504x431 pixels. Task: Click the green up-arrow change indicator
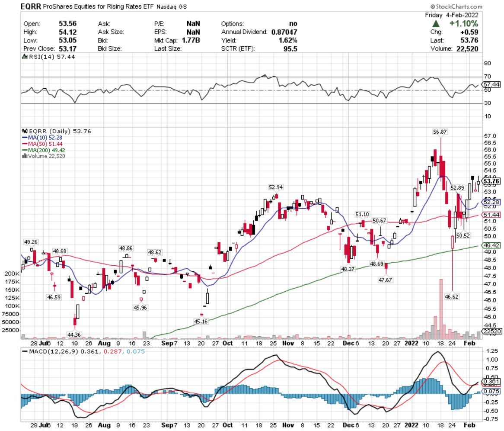coord(436,23)
